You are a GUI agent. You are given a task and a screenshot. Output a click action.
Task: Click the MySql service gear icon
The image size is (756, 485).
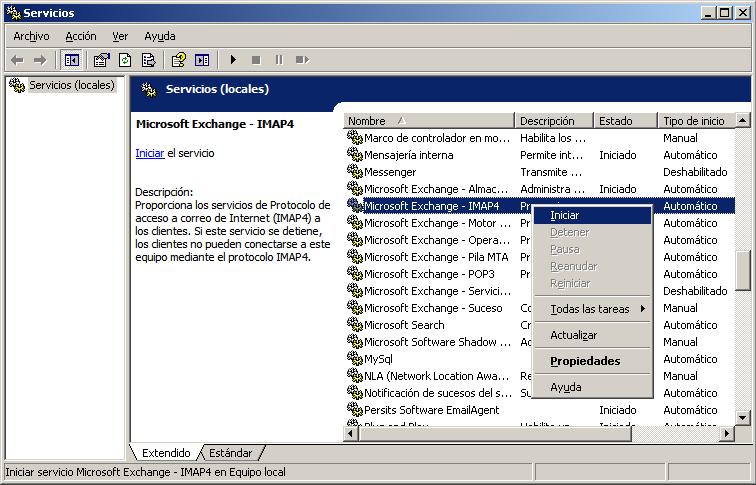(x=354, y=359)
